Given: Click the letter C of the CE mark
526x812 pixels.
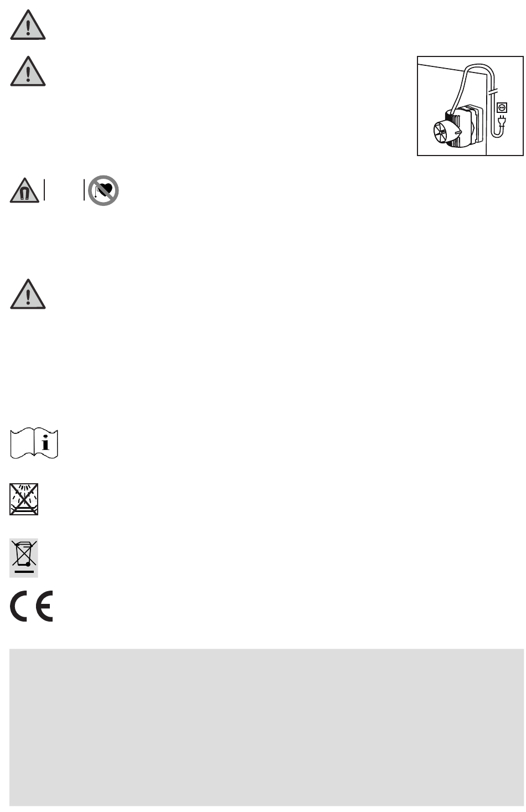Looking at the screenshot, I should (20, 607).
